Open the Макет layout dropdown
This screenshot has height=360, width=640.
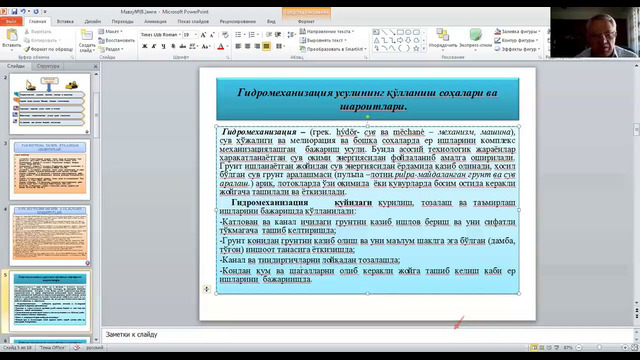(110, 31)
